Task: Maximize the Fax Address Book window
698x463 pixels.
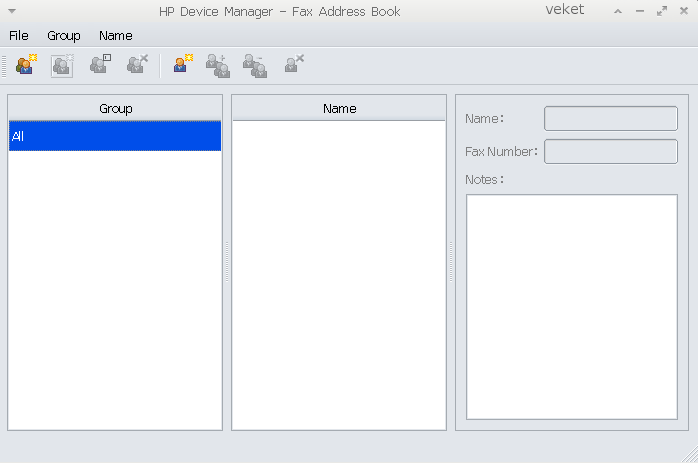Action: pyautogui.click(x=662, y=12)
